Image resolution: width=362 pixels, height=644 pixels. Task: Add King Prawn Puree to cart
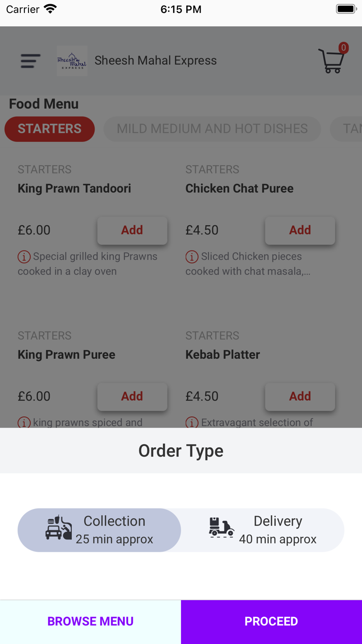pyautogui.click(x=132, y=397)
